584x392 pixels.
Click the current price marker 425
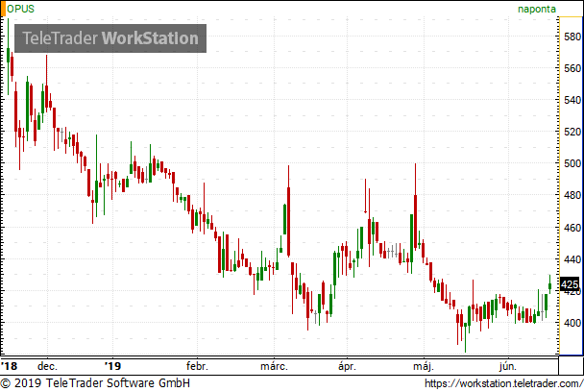point(570,284)
